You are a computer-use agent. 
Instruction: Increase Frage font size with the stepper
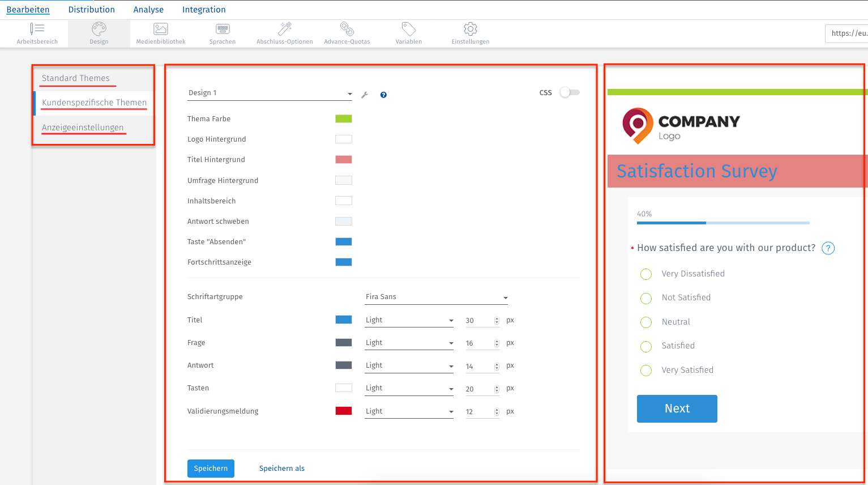click(496, 341)
